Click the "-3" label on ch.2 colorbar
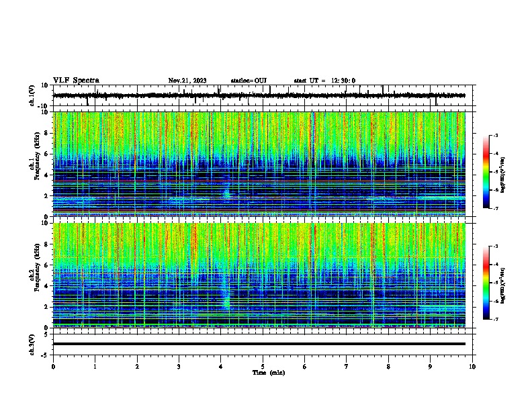The height and width of the screenshot is (411, 532). (495, 246)
